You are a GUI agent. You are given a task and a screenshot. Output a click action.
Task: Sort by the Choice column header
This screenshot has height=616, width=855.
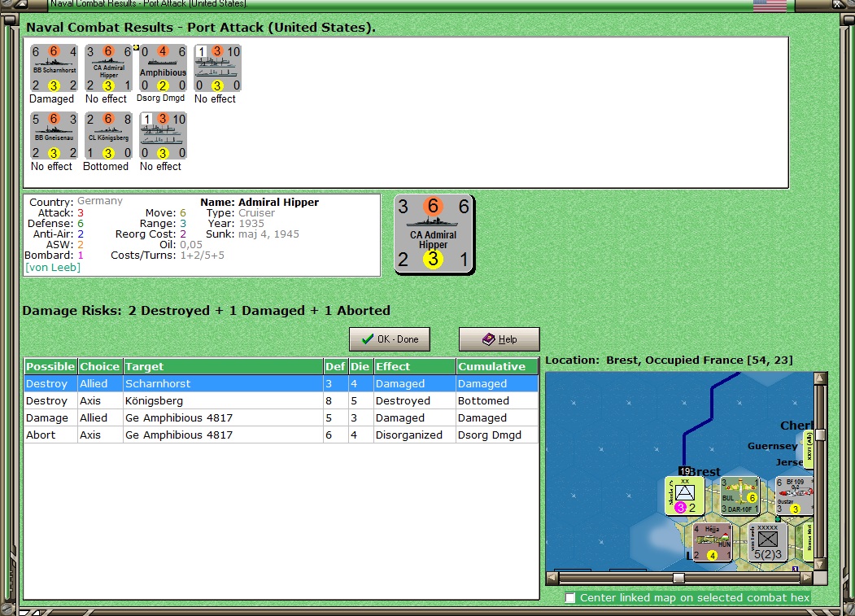click(x=100, y=367)
